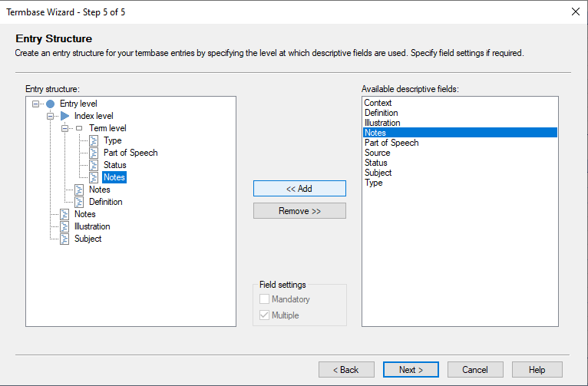
Task: Select Source in the available fields list
Action: coord(460,153)
